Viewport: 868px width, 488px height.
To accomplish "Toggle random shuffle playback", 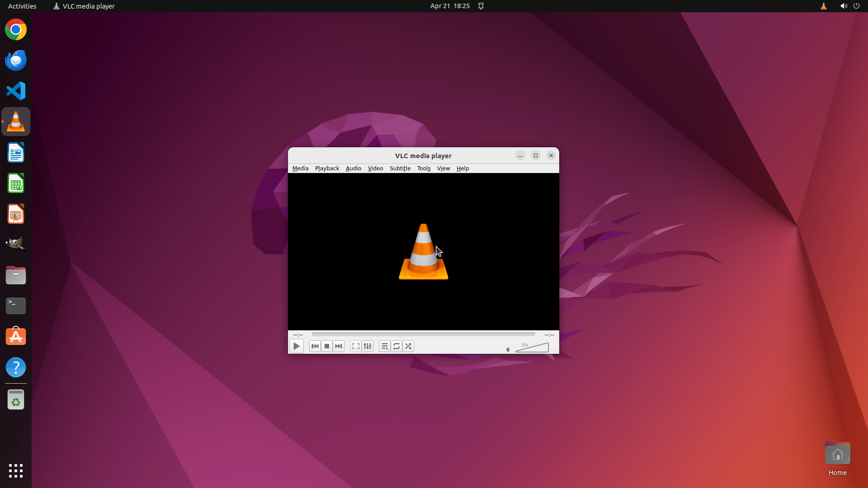I will [x=408, y=346].
